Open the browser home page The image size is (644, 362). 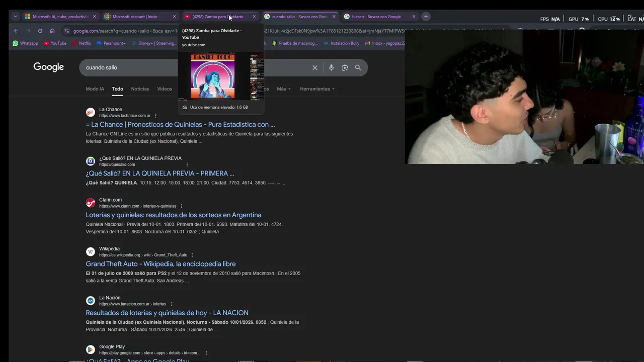point(52,31)
